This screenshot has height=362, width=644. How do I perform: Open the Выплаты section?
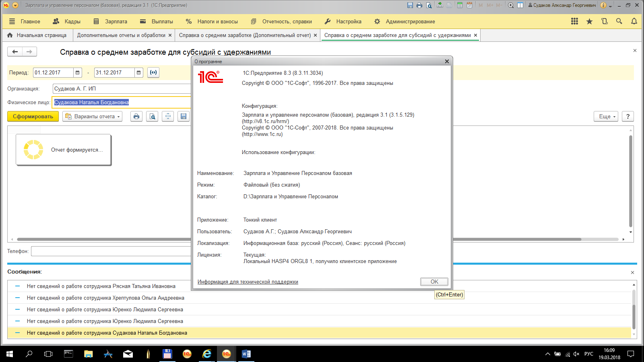coord(157,21)
